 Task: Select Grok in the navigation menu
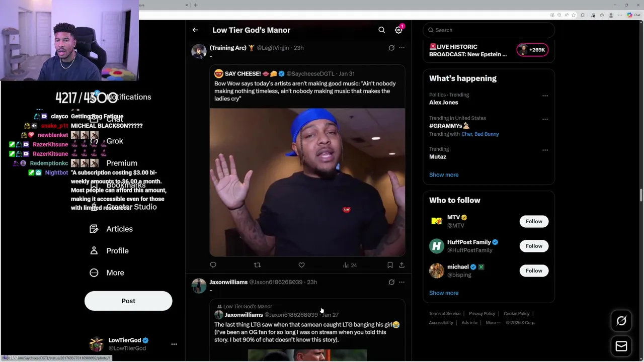115,141
